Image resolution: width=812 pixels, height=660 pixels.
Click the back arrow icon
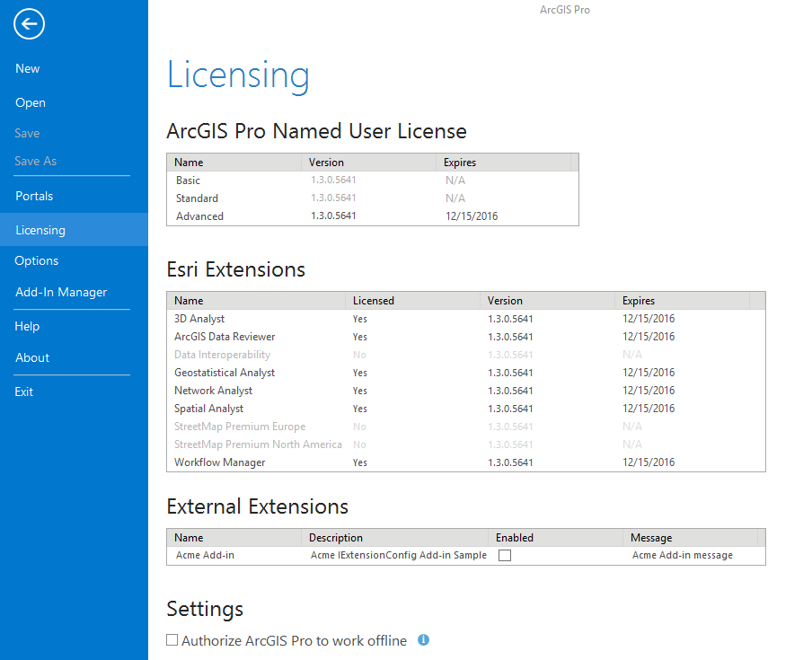[29, 24]
